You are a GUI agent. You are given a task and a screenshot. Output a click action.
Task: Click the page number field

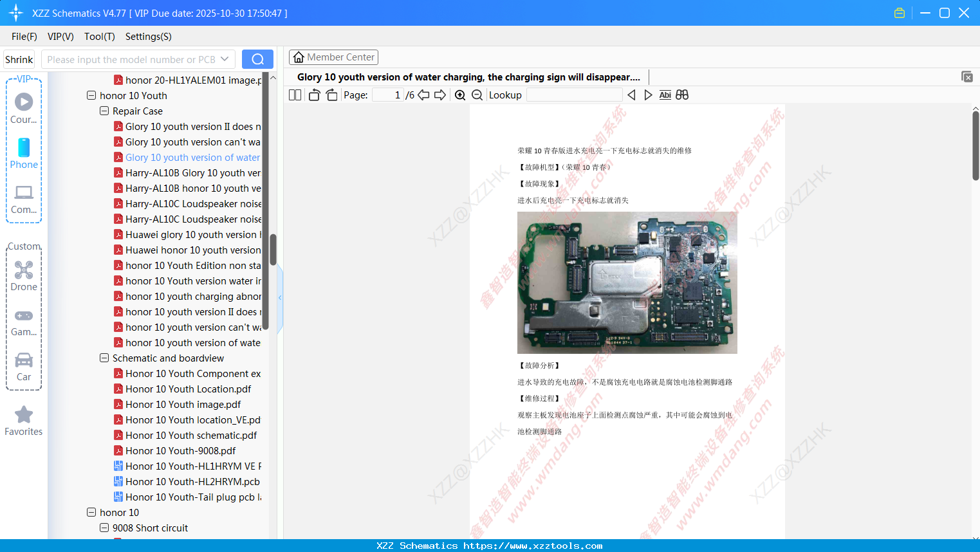387,95
